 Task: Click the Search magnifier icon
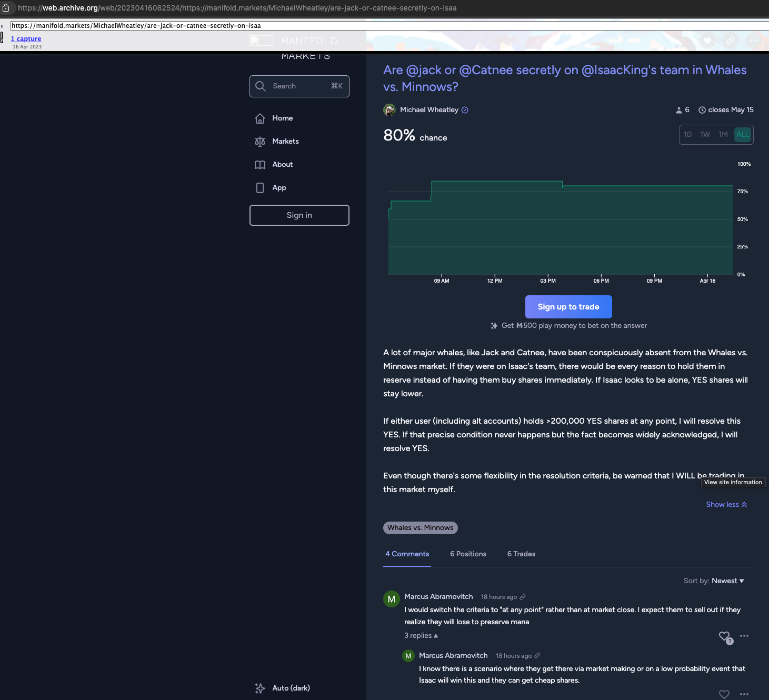click(261, 86)
